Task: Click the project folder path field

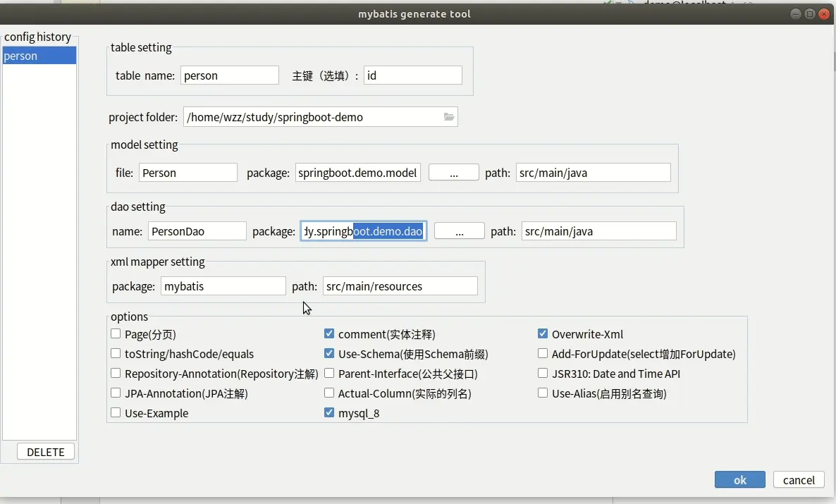Action: (x=321, y=117)
